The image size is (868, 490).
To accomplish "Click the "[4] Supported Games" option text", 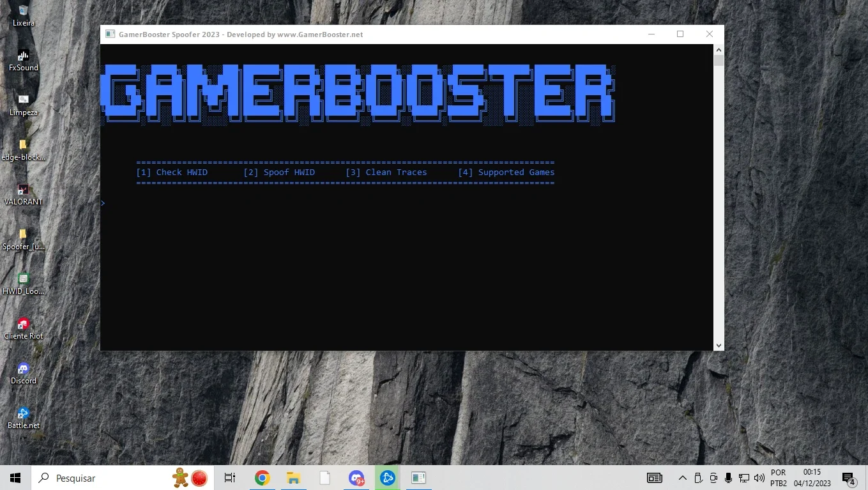I will [506, 172].
